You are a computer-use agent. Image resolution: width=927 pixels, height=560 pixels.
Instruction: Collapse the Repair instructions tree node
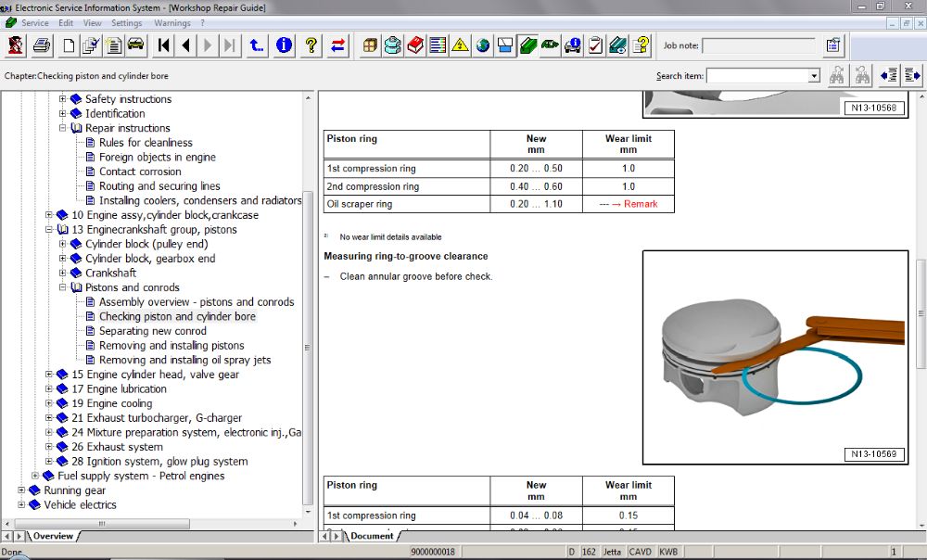click(64, 129)
